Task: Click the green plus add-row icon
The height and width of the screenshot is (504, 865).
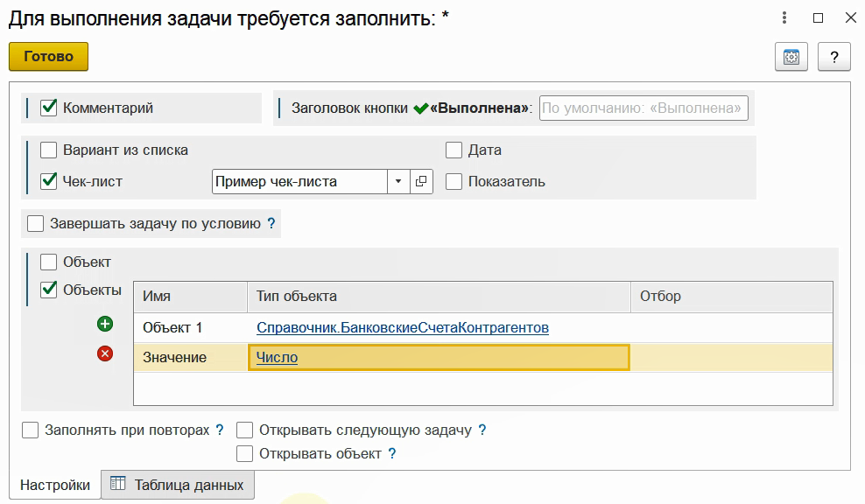Action: pos(105,325)
